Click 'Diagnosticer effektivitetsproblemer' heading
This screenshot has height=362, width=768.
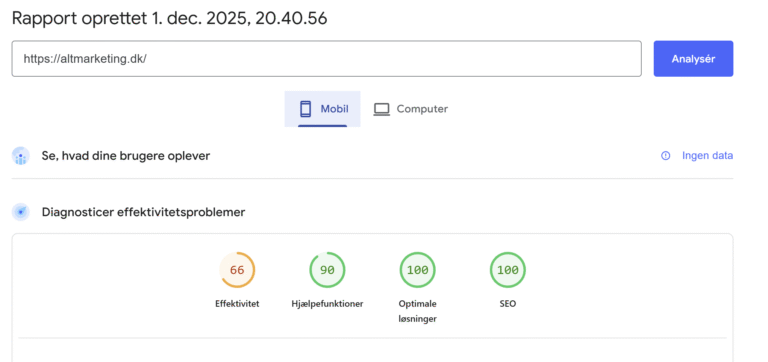tap(144, 213)
